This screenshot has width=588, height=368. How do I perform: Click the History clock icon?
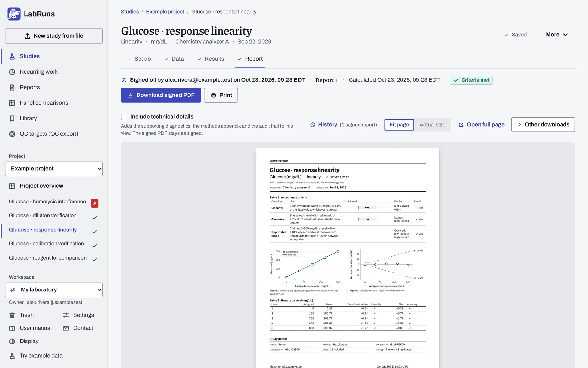[x=313, y=125]
